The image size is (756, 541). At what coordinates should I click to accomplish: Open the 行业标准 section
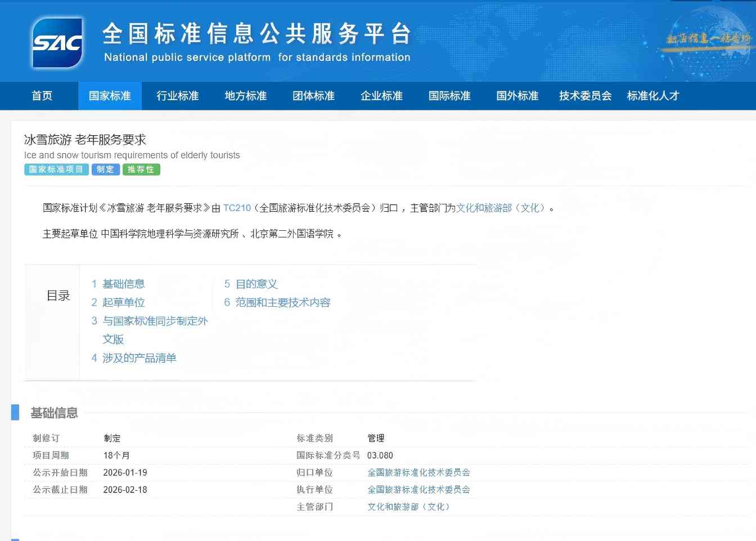178,96
